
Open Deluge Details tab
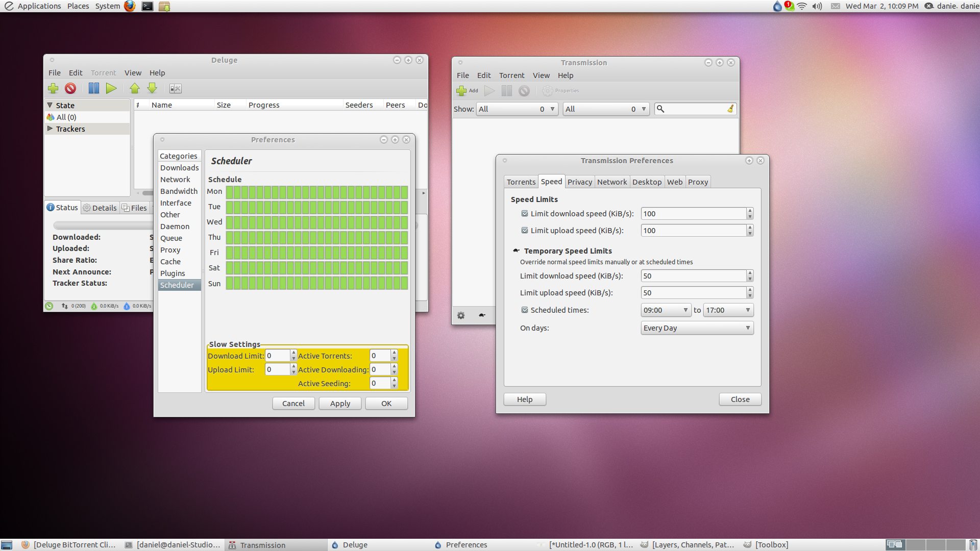tap(100, 208)
